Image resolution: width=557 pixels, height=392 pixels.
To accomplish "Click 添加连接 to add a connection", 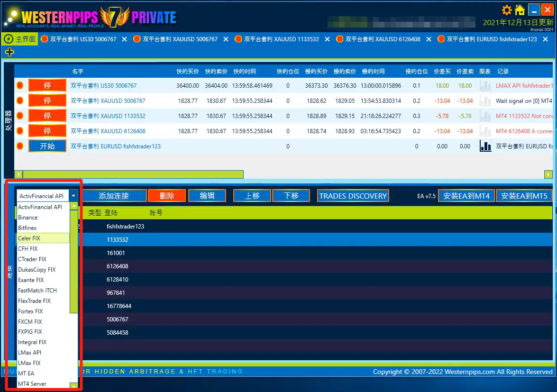I will (x=114, y=196).
